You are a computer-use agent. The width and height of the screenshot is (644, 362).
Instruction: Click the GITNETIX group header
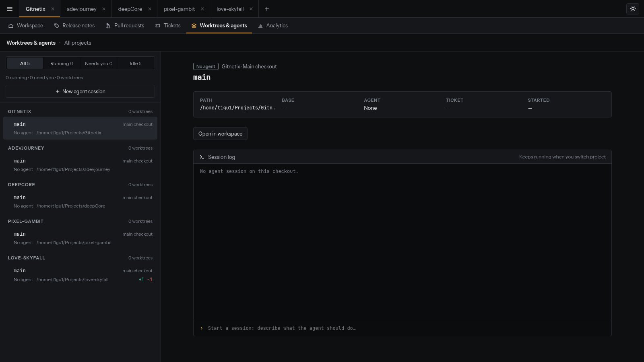20,111
